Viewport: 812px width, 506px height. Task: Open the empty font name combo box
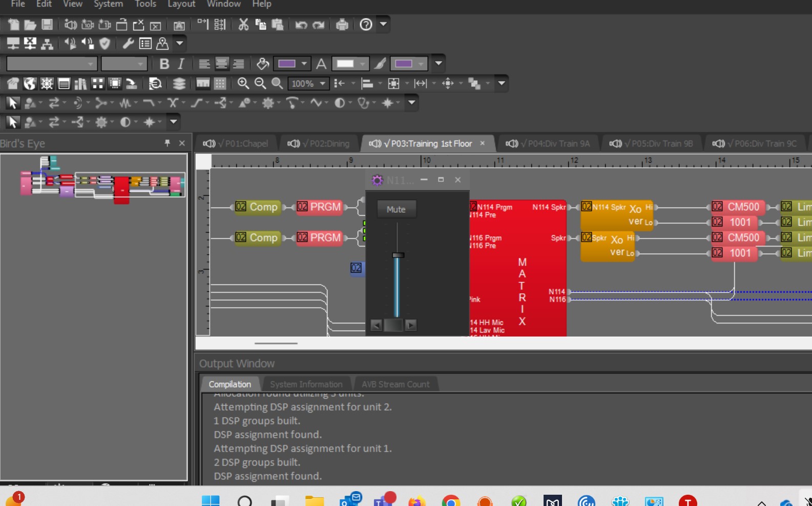click(51, 64)
